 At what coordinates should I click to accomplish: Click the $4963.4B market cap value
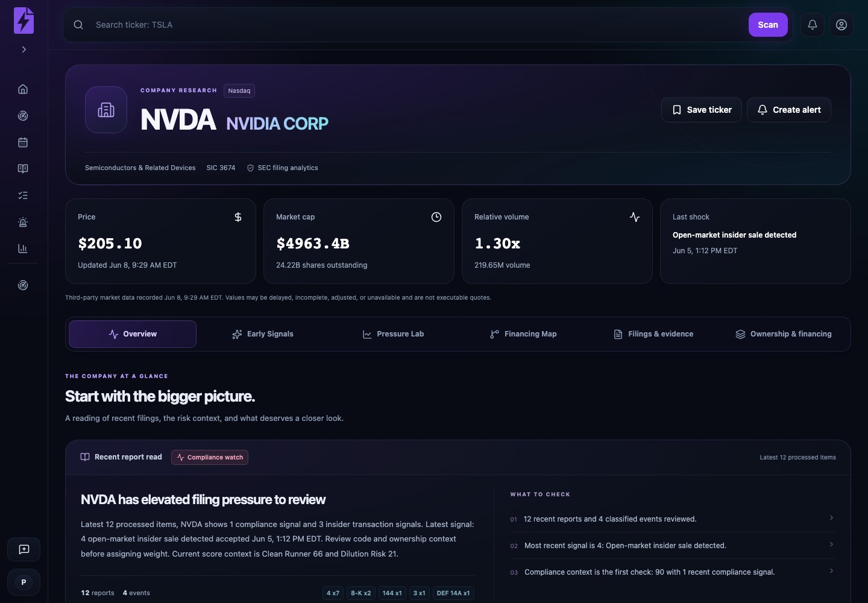313,244
